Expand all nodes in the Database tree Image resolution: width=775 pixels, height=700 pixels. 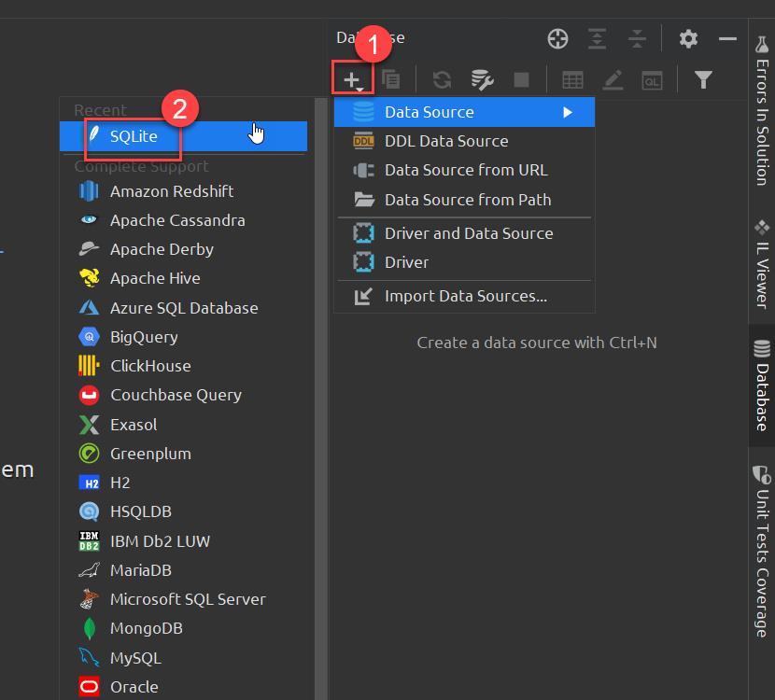click(597, 38)
